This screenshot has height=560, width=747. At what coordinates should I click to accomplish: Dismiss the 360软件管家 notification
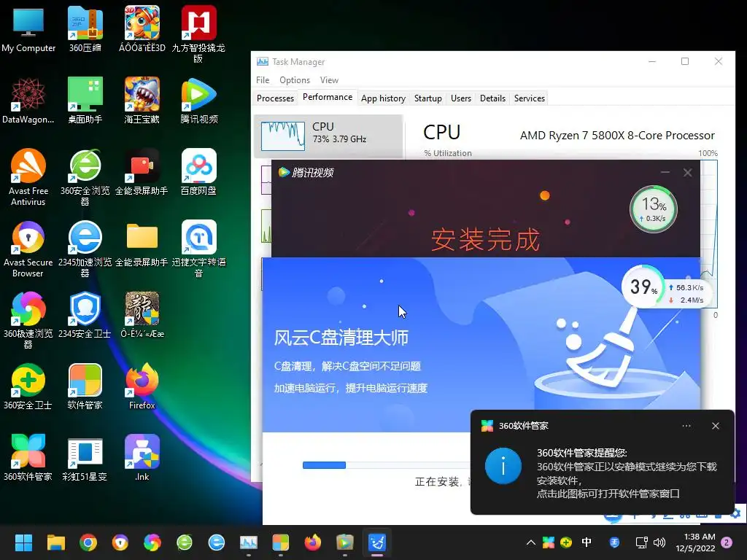click(716, 426)
